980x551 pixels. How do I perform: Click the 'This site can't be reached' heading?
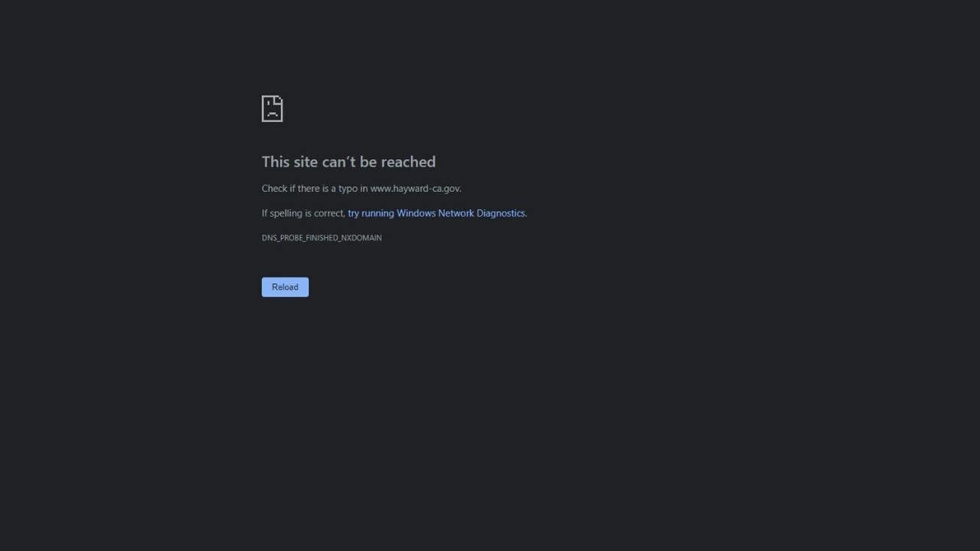point(348,161)
